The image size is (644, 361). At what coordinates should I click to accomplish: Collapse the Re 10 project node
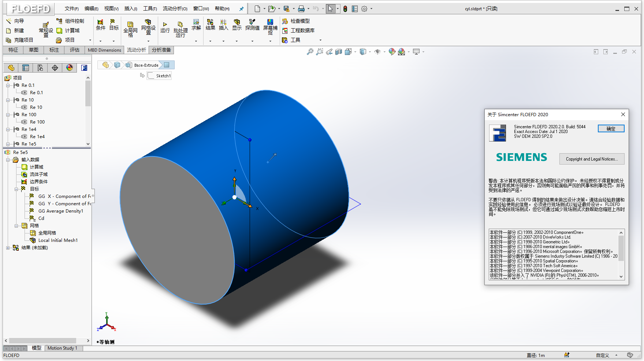click(8, 100)
